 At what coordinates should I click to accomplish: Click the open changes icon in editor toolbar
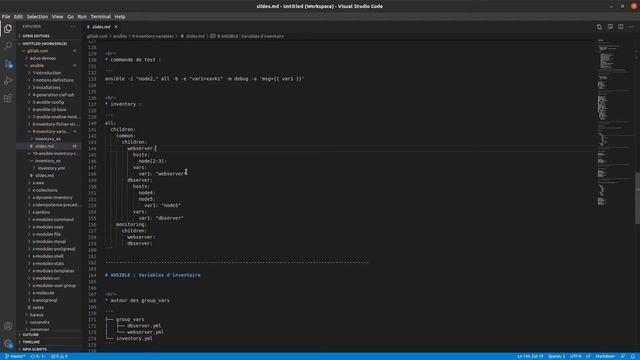click(x=599, y=27)
